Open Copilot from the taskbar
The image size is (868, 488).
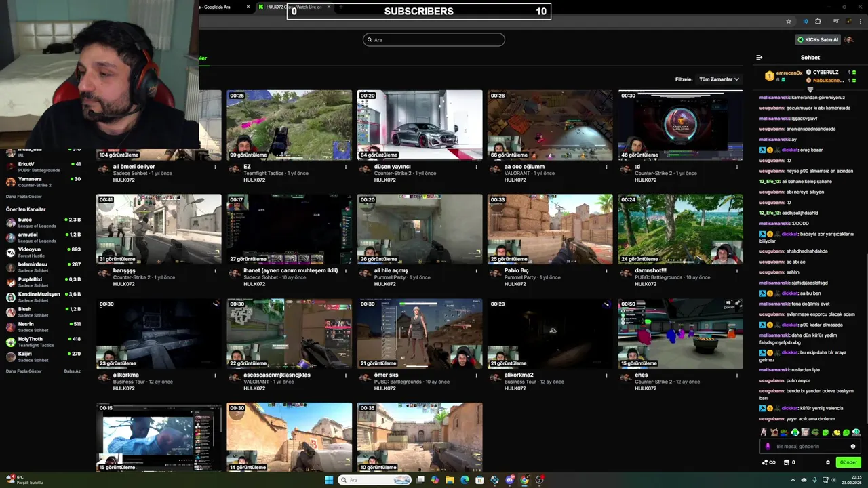[435, 480]
